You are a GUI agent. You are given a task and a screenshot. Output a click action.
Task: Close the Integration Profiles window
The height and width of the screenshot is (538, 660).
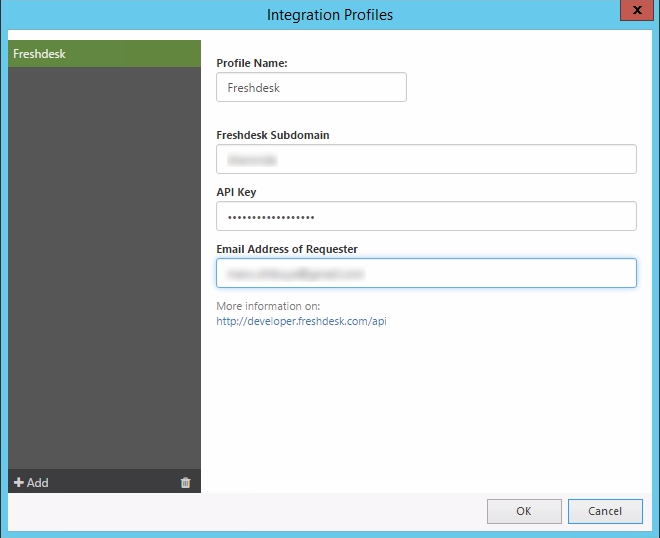[637, 10]
